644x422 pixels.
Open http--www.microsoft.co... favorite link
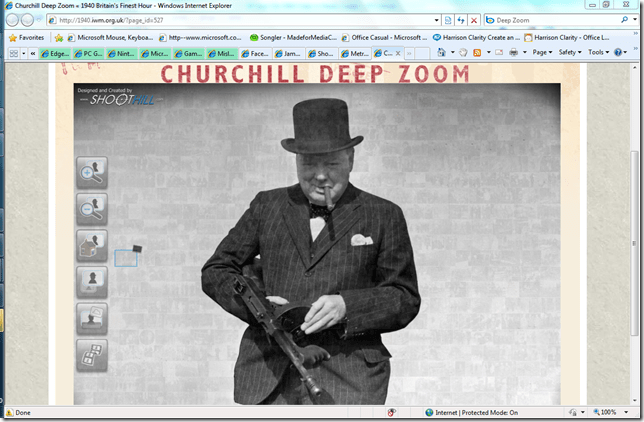click(200, 37)
